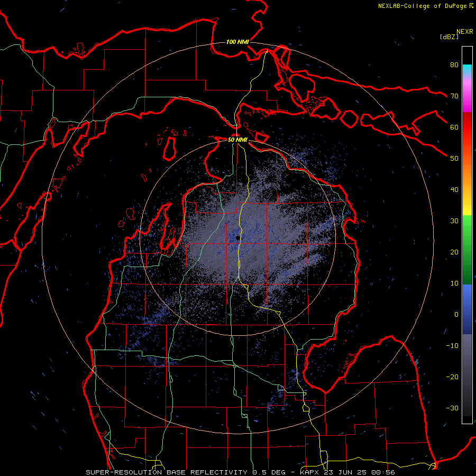Click the 60 value on the dBZ scale

(x=454, y=127)
